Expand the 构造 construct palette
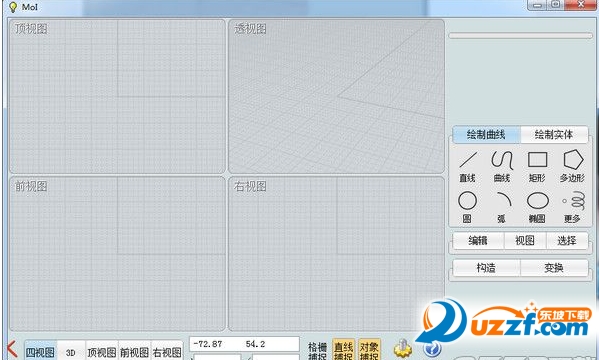Screen dimensions: 599x360 (486, 268)
